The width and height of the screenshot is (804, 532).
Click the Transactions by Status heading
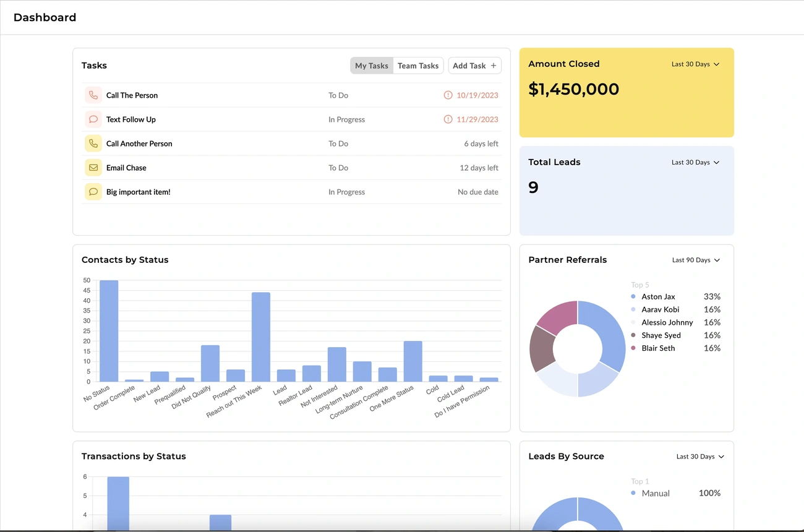pos(134,457)
